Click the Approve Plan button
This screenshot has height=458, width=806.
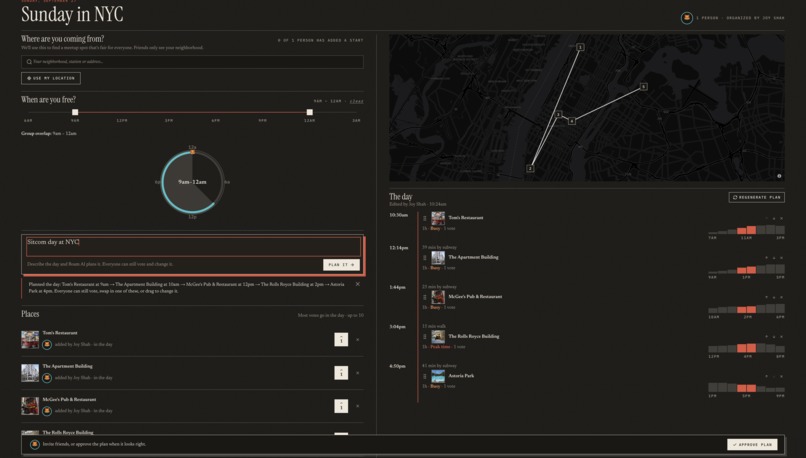(753, 445)
